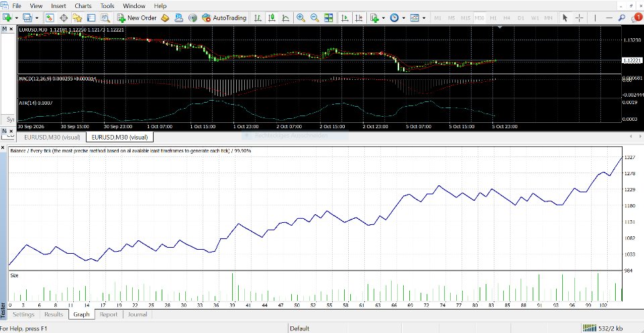The width and height of the screenshot is (644, 333).
Task: Open the Tools menu
Action: [x=107, y=6]
